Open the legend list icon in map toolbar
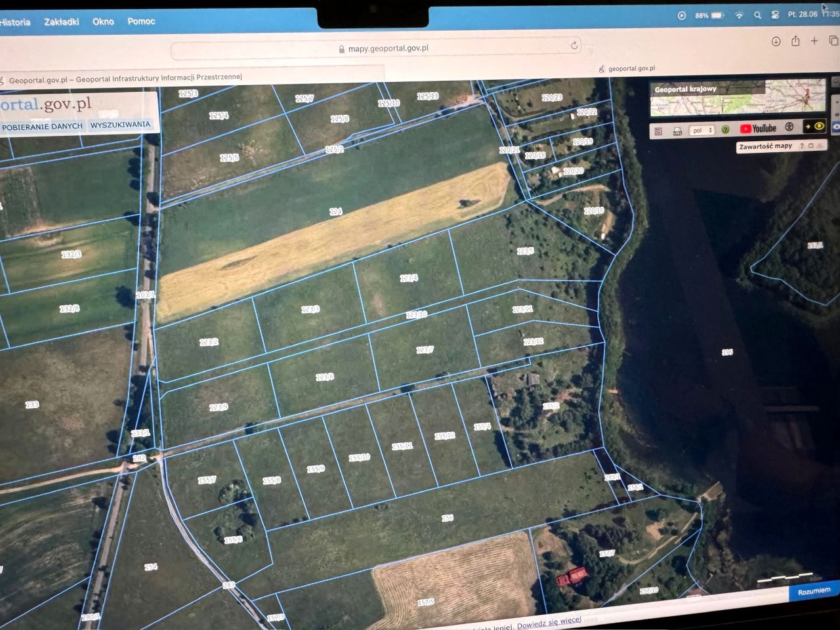The width and height of the screenshot is (840, 630). pyautogui.click(x=658, y=131)
